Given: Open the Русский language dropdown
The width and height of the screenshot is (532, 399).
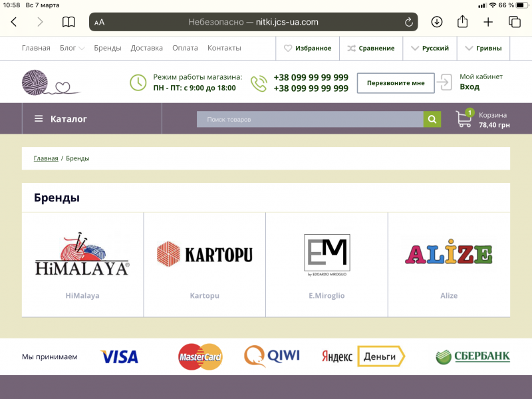Looking at the screenshot, I should point(430,48).
